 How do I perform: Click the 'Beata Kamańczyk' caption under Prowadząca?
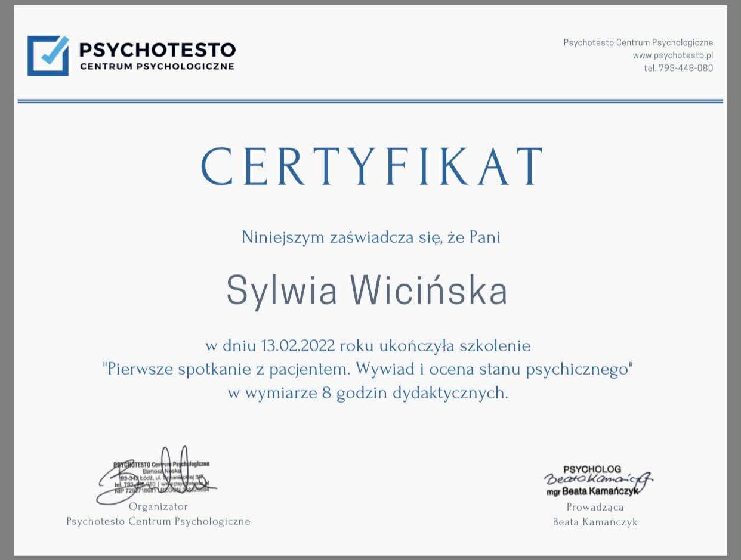pos(595,522)
